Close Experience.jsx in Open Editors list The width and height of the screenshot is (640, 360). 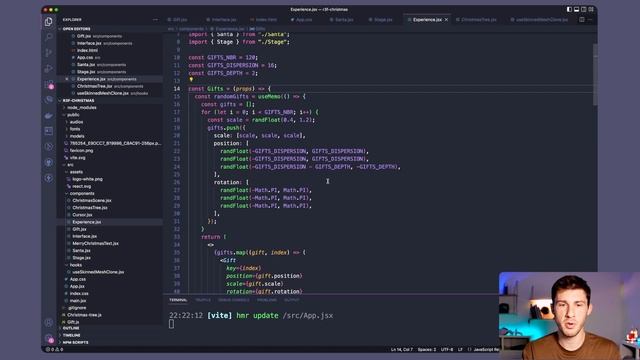(x=67, y=79)
